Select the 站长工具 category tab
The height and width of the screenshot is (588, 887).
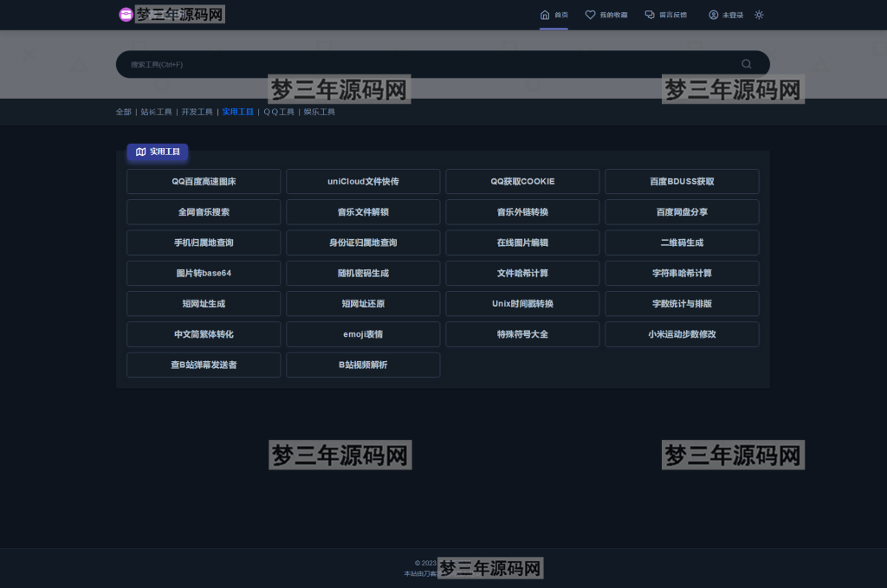[156, 112]
